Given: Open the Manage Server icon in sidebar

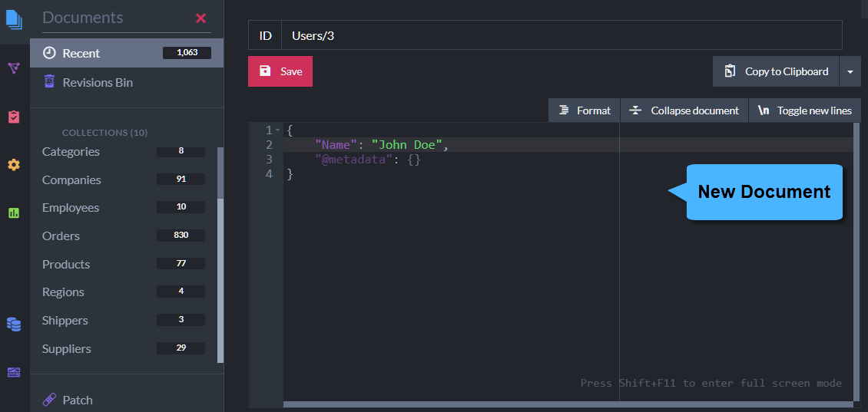Looking at the screenshot, I should (14, 372).
